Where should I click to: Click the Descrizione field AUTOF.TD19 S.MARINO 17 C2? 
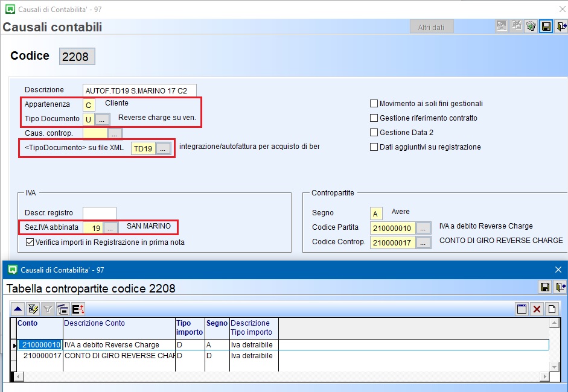140,90
